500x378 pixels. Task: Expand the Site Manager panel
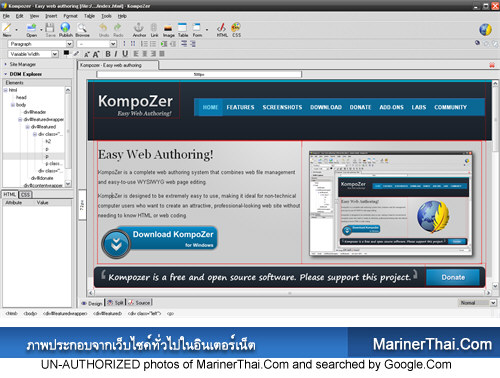pos(22,64)
